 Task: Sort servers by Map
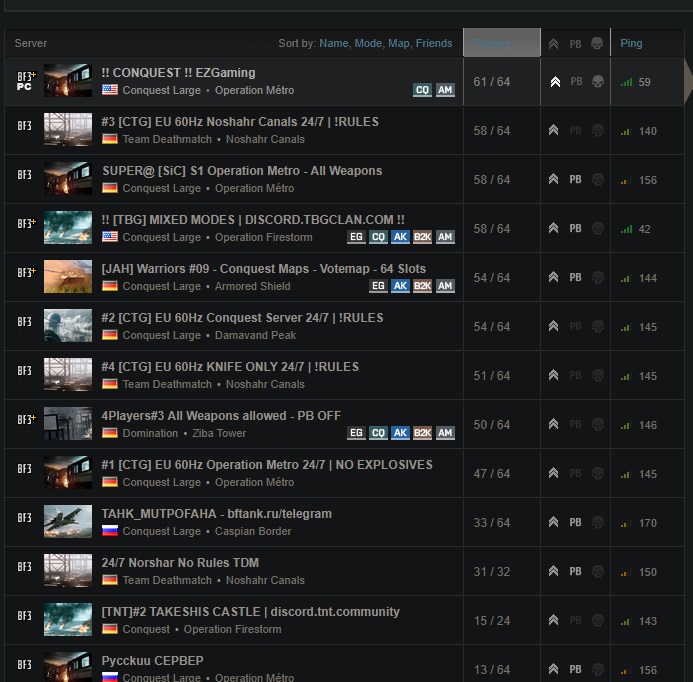pos(399,43)
